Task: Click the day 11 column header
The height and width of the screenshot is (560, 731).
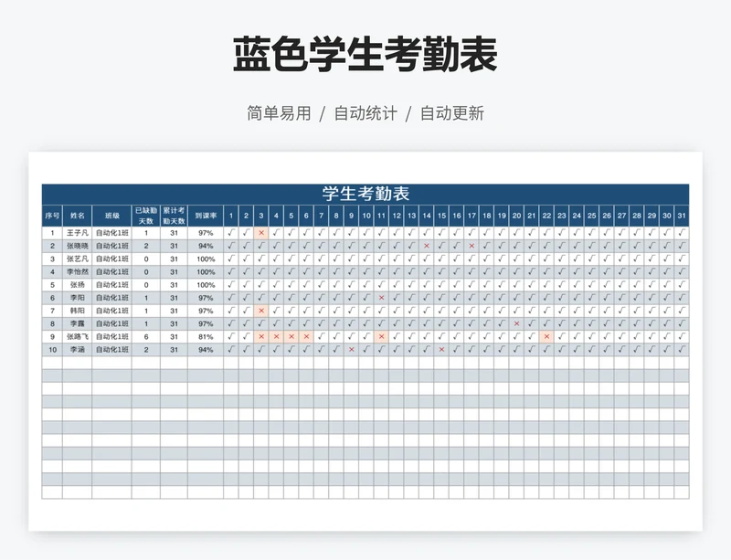Action: coord(381,216)
